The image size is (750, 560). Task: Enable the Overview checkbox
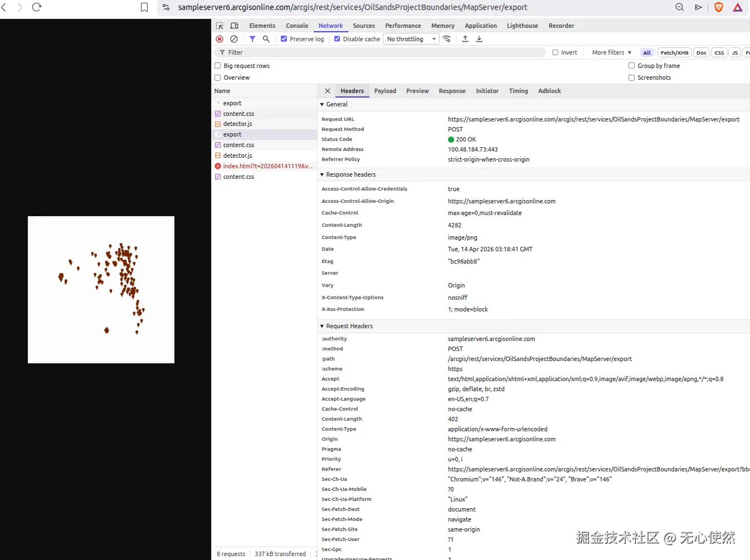pos(218,77)
